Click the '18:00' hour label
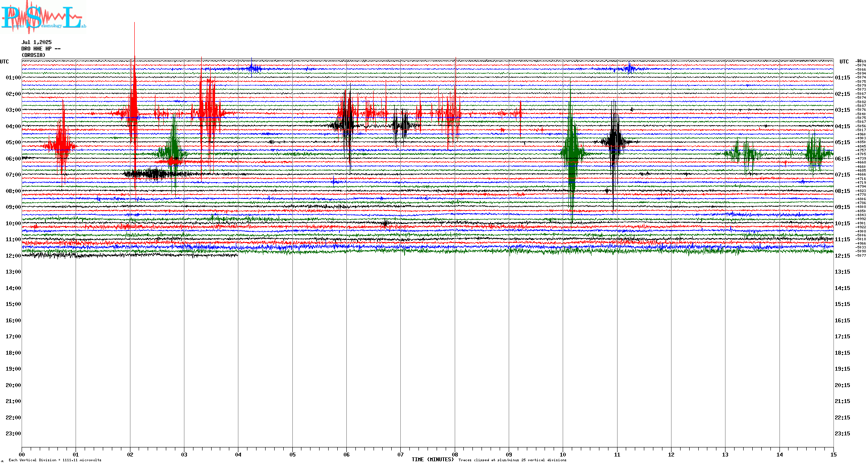The image size is (868, 466). tap(13, 353)
